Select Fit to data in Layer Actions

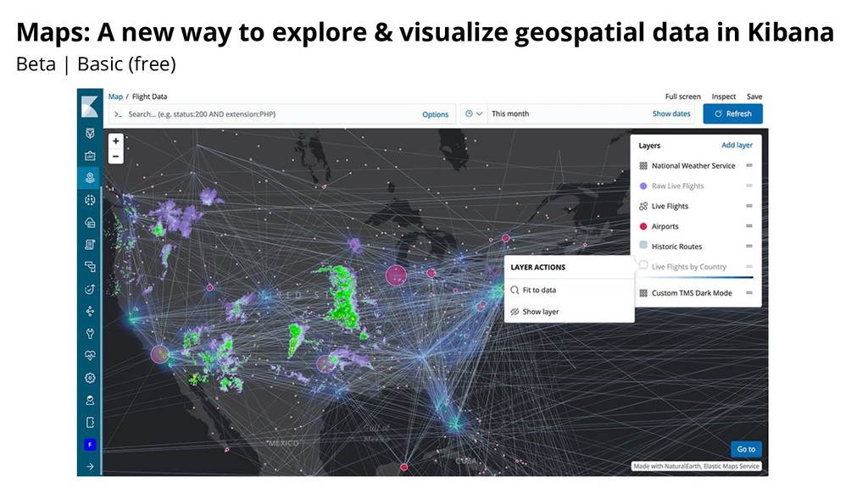click(569, 290)
